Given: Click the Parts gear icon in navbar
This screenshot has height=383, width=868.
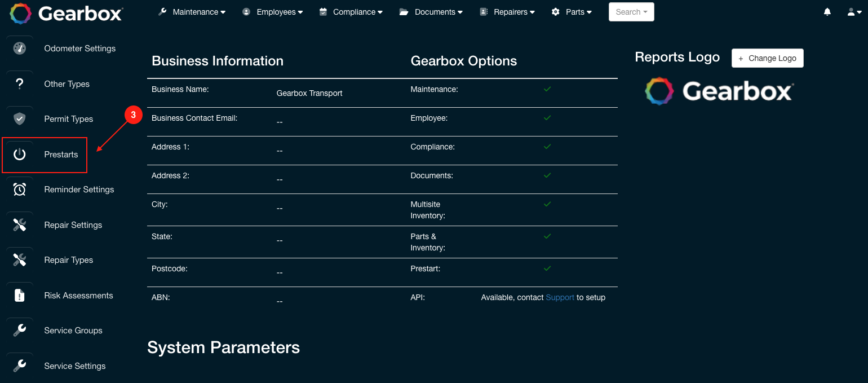Looking at the screenshot, I should [x=556, y=12].
